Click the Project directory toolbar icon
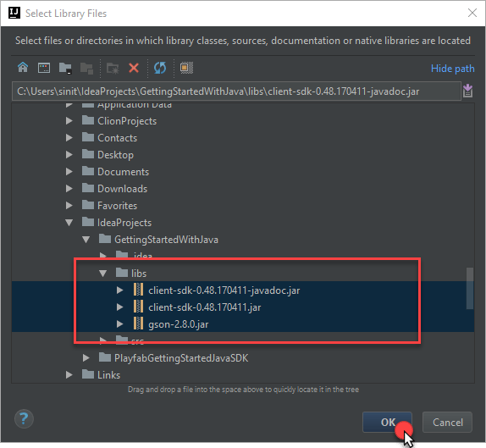 click(x=65, y=68)
